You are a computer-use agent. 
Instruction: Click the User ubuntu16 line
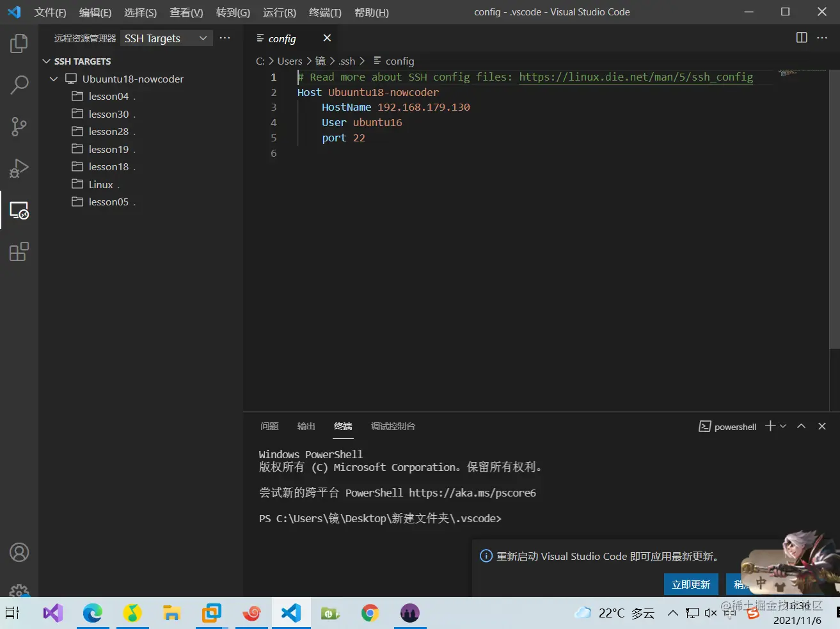(x=362, y=123)
